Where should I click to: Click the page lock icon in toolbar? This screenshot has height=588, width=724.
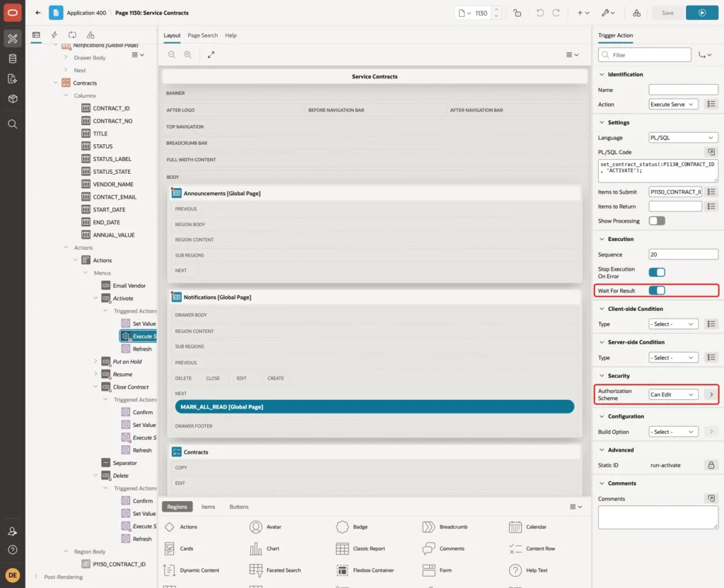pos(517,13)
